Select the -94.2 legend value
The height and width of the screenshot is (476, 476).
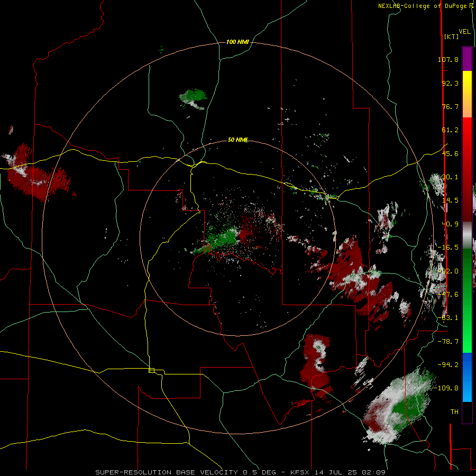[x=448, y=364]
